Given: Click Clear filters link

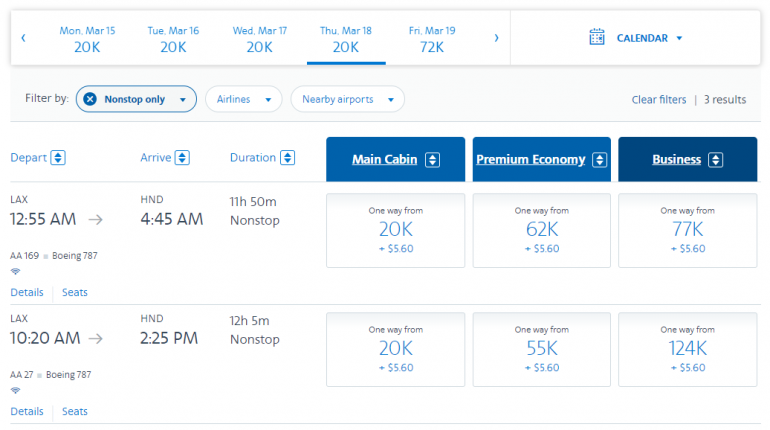Looking at the screenshot, I should [x=658, y=100].
